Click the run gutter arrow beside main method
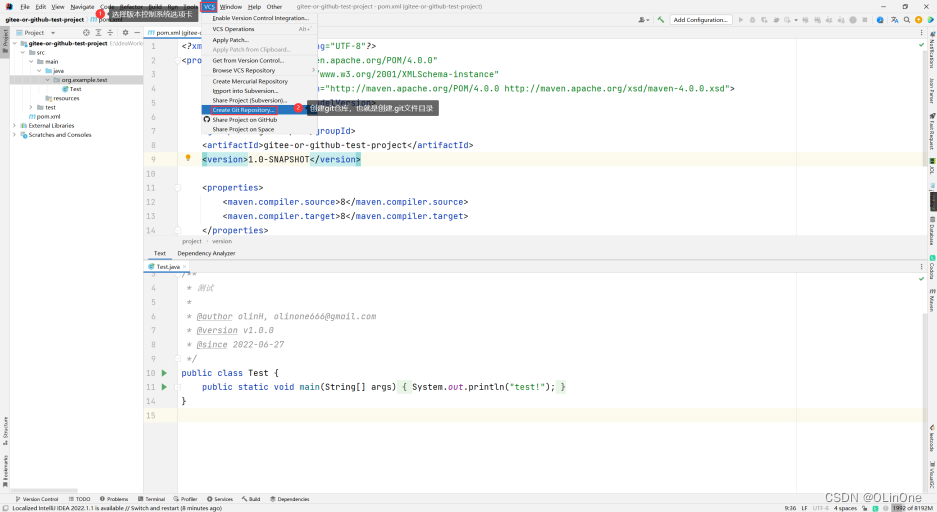Image resolution: width=937 pixels, height=512 pixels. (164, 387)
